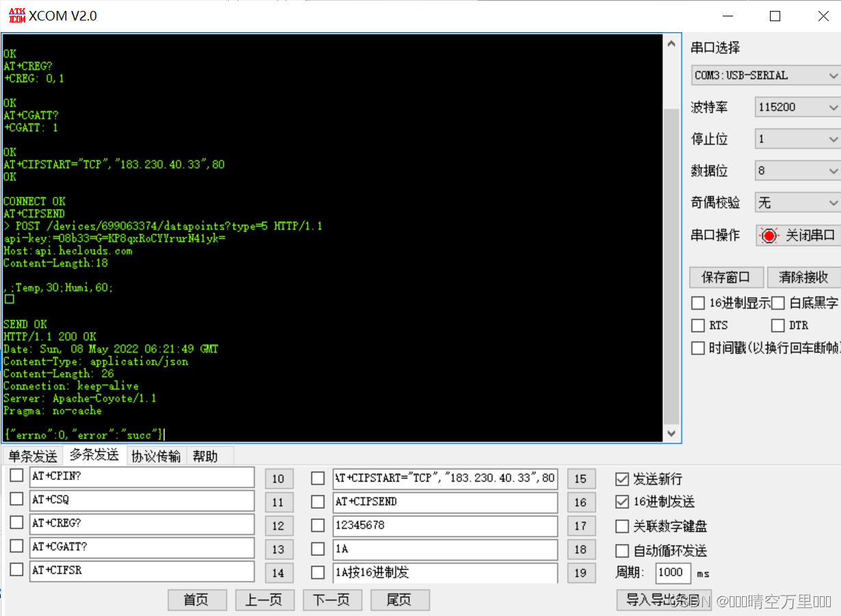Enable the 16进制显示 hex display checkbox
The image size is (841, 616).
(x=698, y=303)
